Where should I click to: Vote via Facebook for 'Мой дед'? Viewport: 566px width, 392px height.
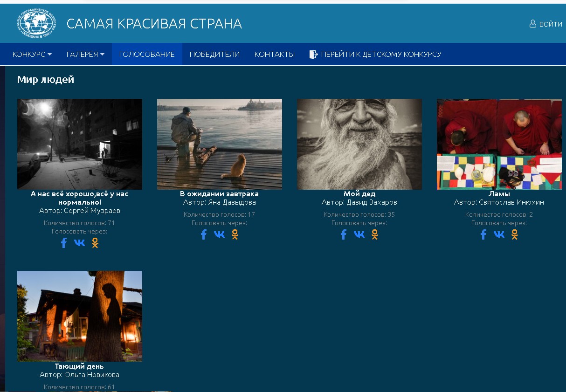(x=344, y=234)
